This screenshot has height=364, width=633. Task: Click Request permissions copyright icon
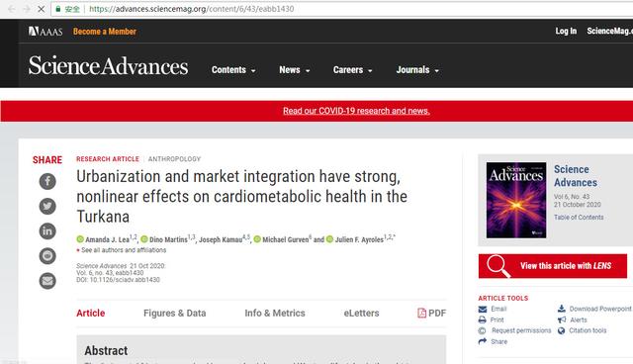[482, 331]
